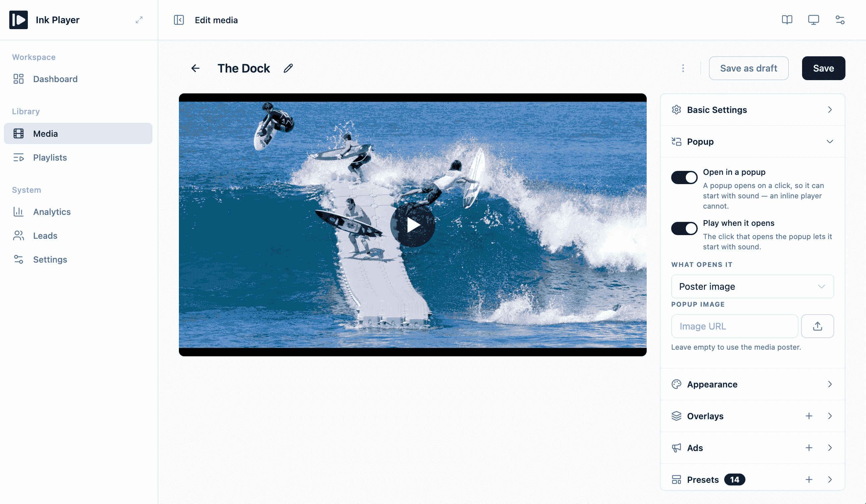Click the Basic Settings gear icon
The width and height of the screenshot is (866, 504).
coord(676,110)
